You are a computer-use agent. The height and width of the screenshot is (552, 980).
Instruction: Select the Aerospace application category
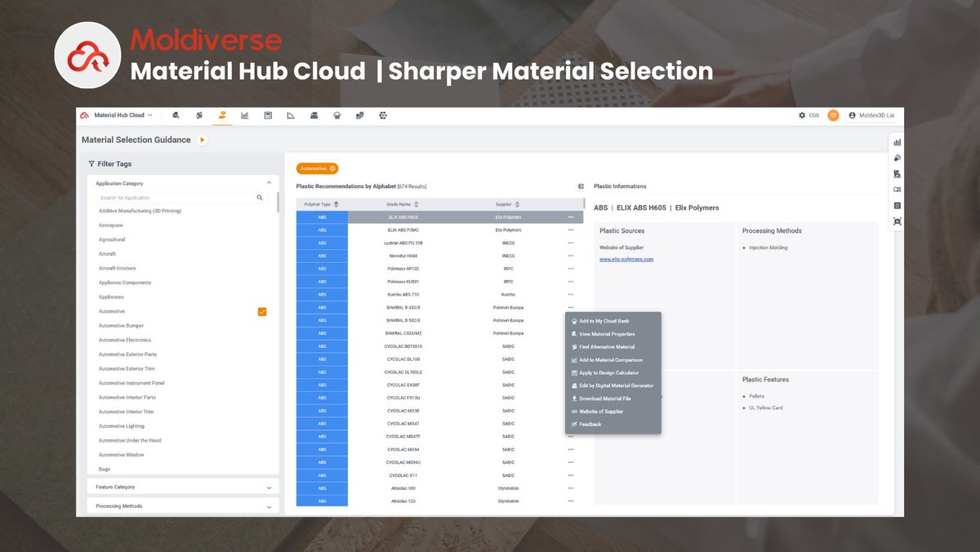click(111, 225)
